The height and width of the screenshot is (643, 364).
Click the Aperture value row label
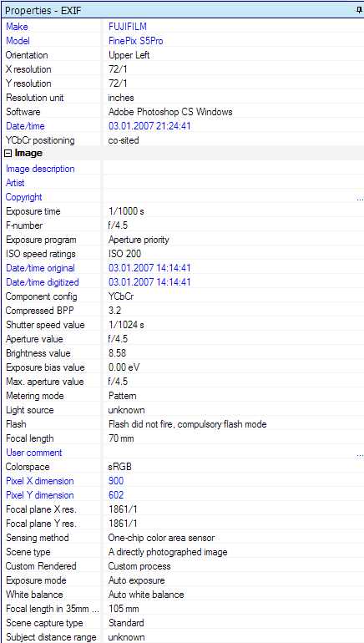[34, 339]
